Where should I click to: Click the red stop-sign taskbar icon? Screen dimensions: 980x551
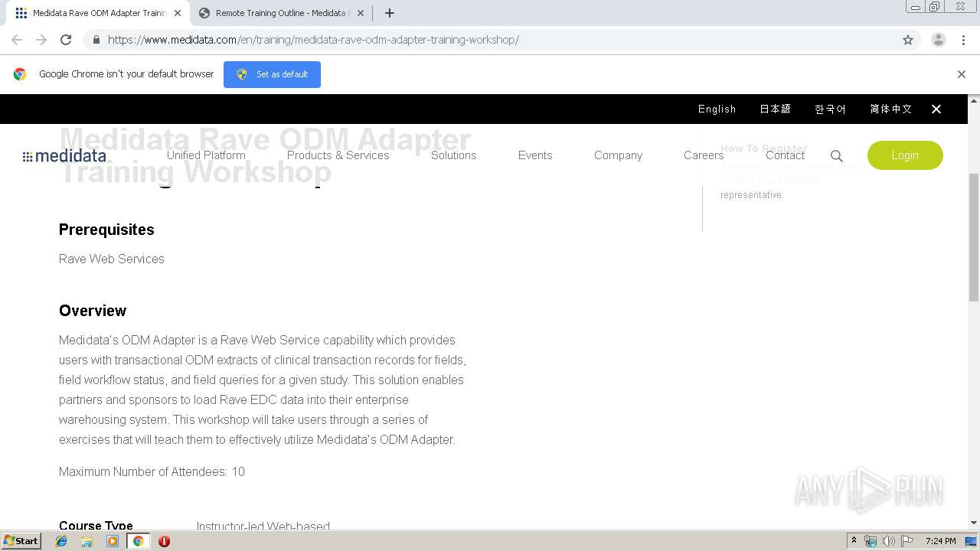[164, 541]
